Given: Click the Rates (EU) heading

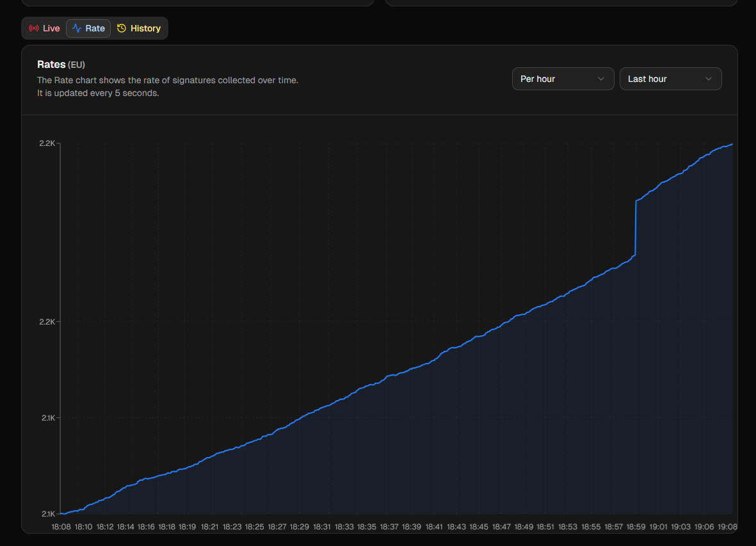Looking at the screenshot, I should [x=61, y=65].
